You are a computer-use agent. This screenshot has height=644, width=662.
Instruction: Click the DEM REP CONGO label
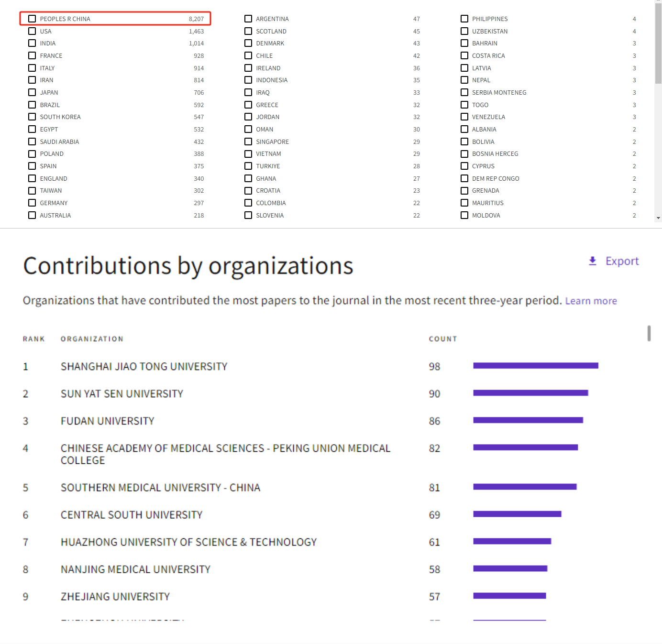(496, 178)
